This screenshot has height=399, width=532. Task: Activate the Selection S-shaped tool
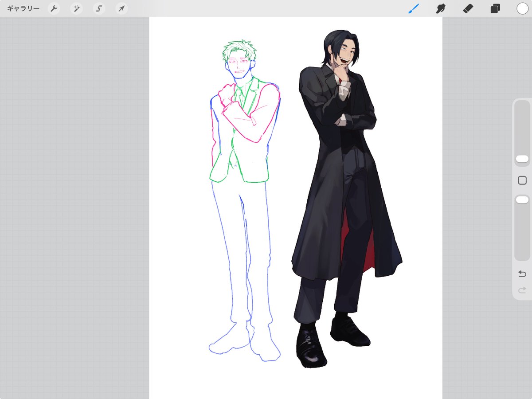point(99,8)
